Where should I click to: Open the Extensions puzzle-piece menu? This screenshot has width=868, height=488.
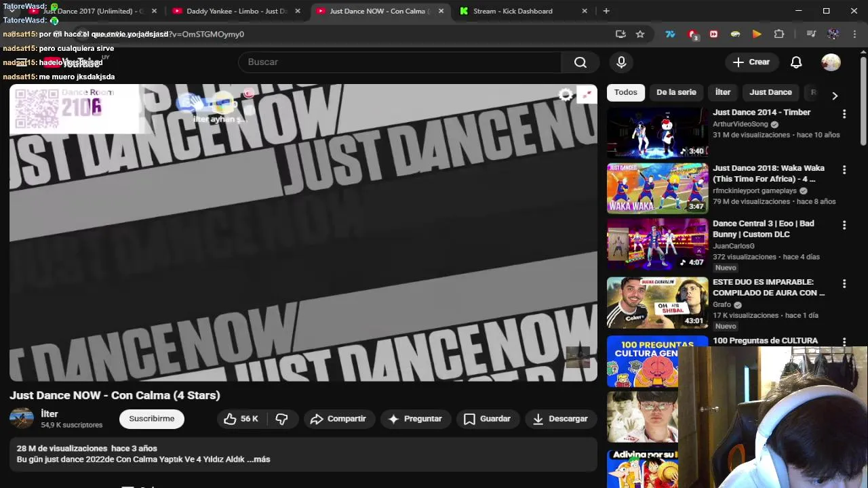coord(779,34)
